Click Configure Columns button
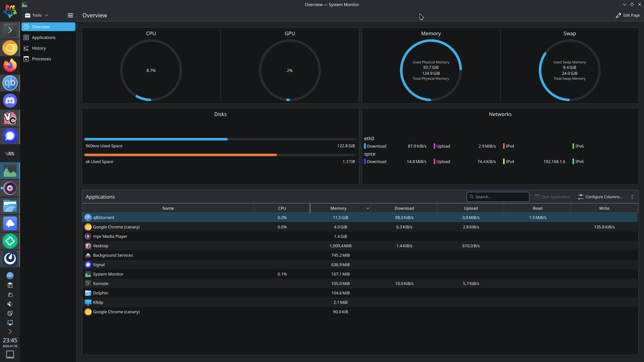644x362 pixels. (600, 197)
